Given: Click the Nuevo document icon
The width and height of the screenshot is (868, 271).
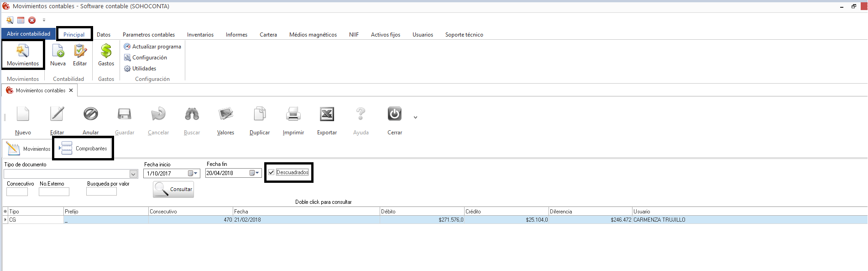Looking at the screenshot, I should pos(23,114).
